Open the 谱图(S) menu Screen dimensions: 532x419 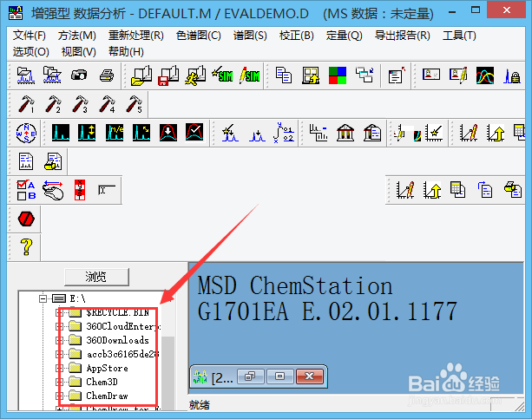250,36
